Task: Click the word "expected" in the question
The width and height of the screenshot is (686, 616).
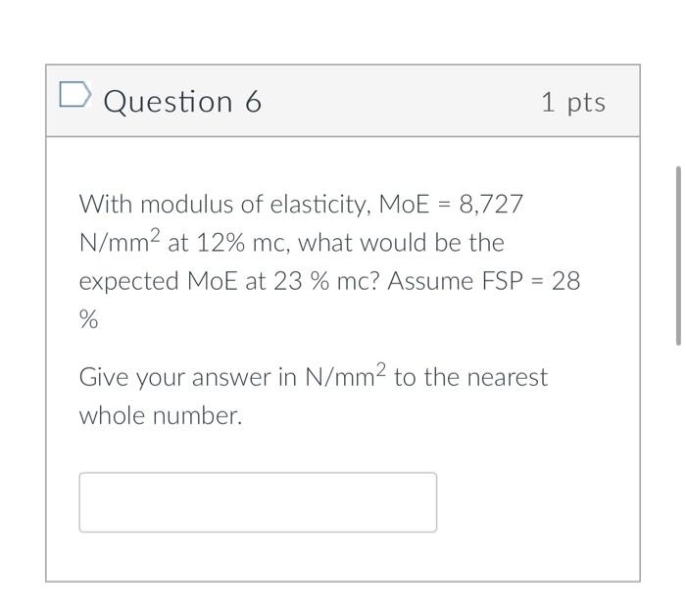Action: point(129,282)
